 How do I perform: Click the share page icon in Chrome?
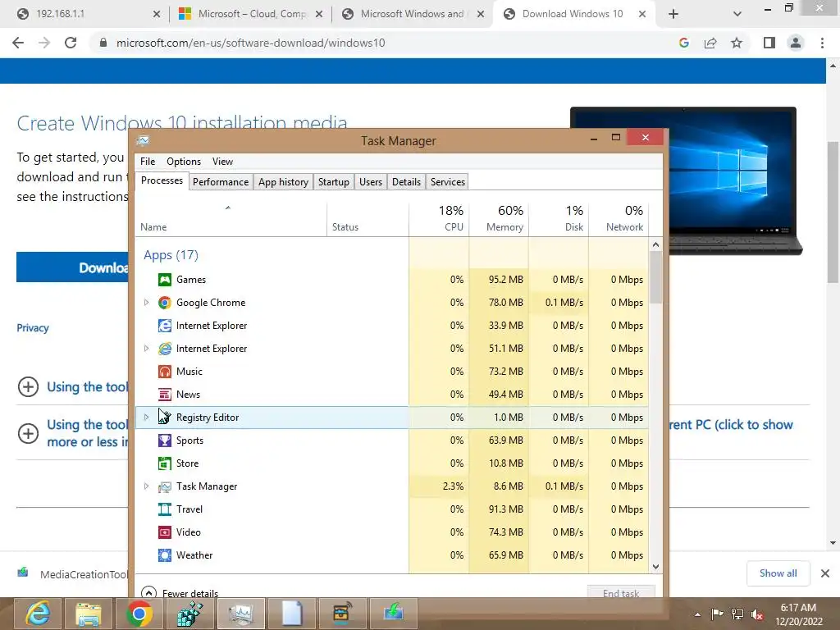[x=710, y=43]
